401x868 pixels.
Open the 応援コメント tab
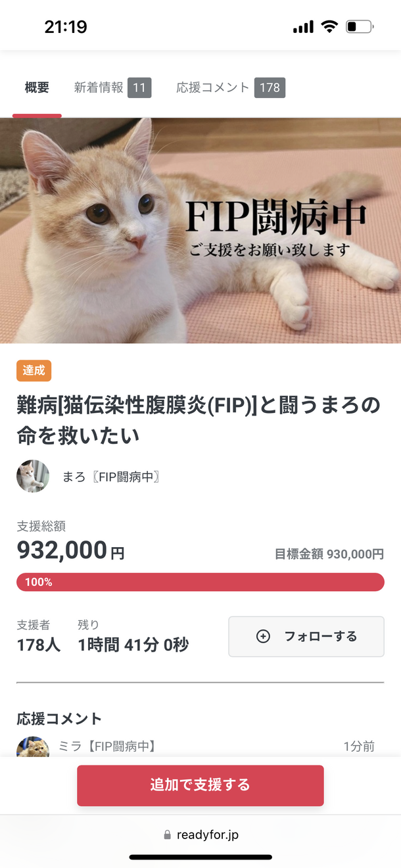231,87
